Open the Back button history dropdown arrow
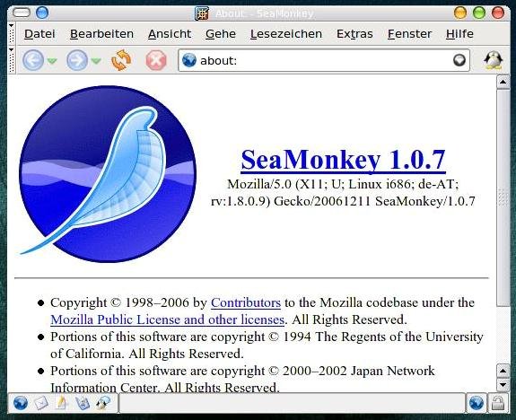Screen dimensions: 516x420 52,60
